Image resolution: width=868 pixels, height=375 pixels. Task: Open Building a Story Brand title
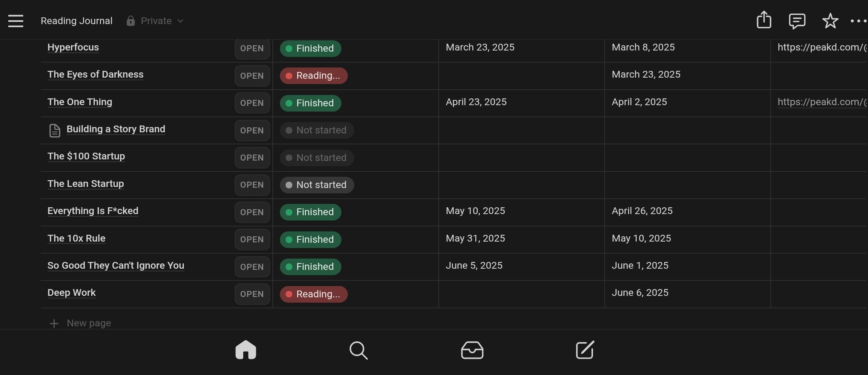116,129
